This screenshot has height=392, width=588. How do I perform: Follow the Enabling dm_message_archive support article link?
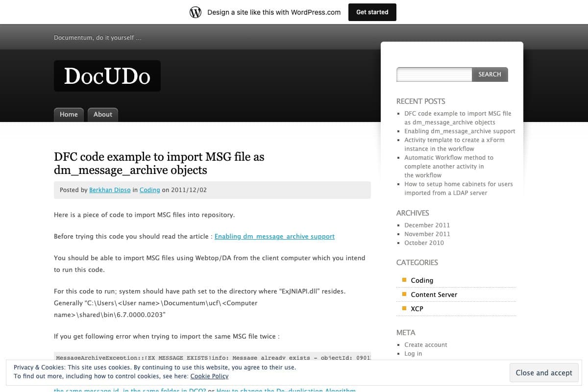(274, 236)
